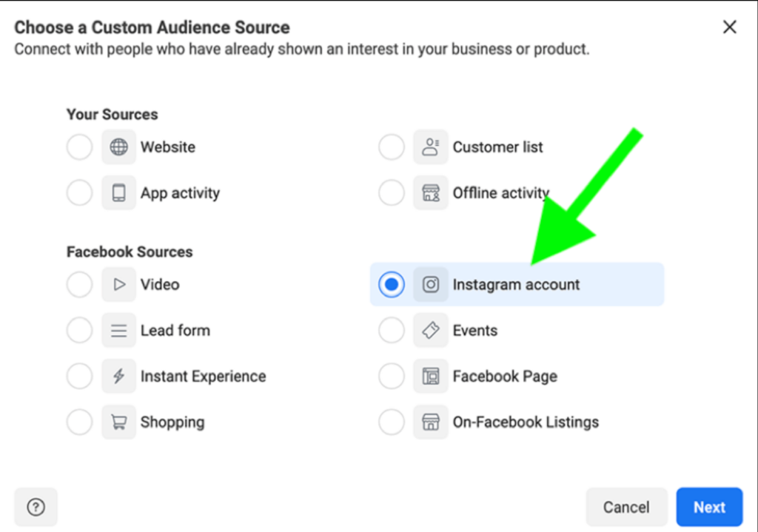Click the App activity phone icon
Image resolution: width=758 pixels, height=532 pixels.
(x=118, y=193)
